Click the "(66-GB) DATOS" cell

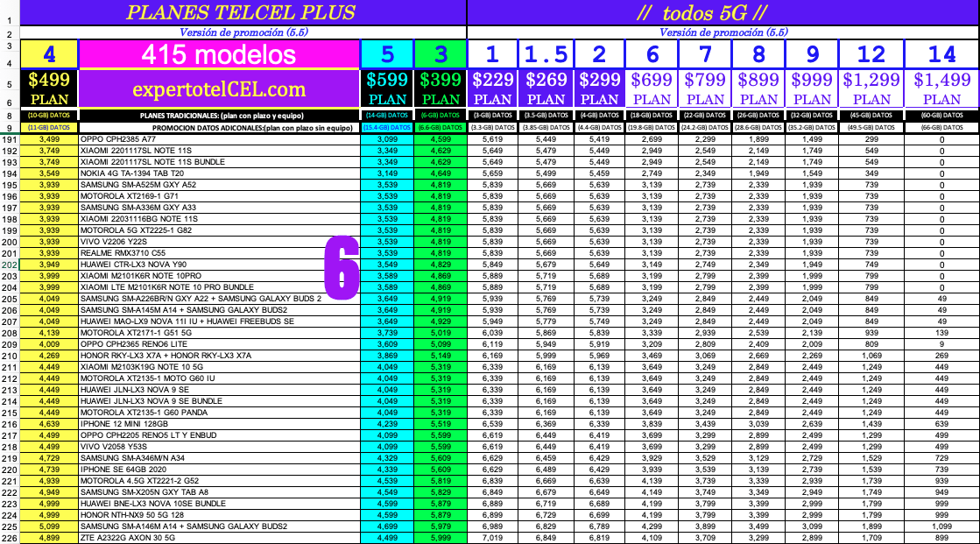941,128
